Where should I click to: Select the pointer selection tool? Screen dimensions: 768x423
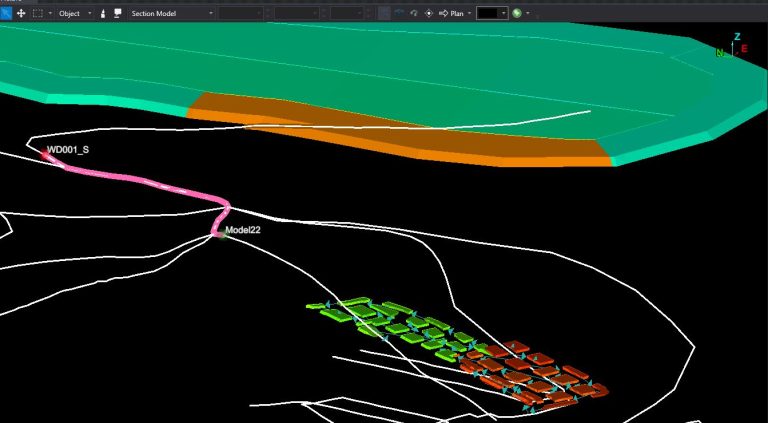tap(6, 13)
